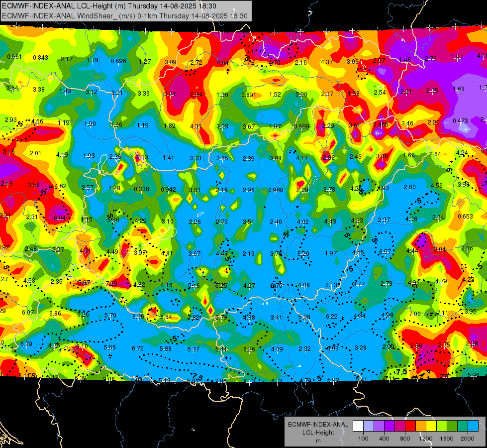Click the wind shear value 7.29

111,284
